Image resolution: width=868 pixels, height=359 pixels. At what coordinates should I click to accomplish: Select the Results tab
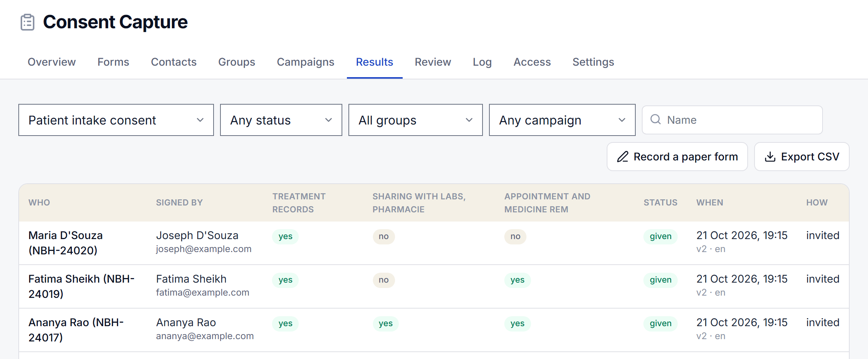coord(374,62)
